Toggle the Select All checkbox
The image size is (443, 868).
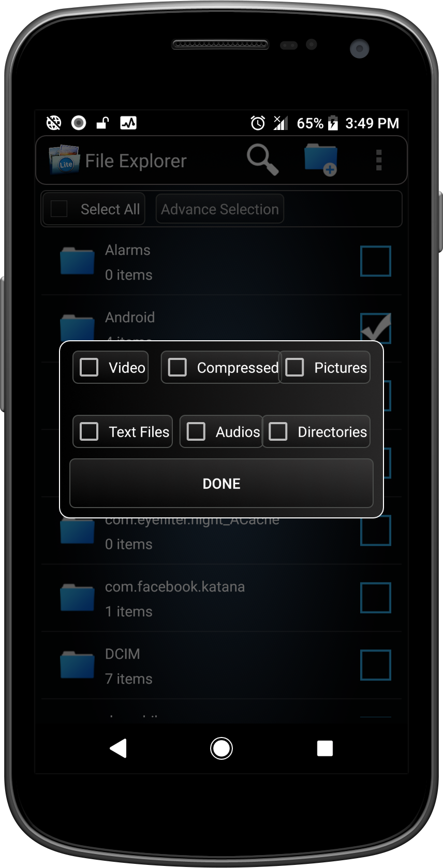pos(59,209)
